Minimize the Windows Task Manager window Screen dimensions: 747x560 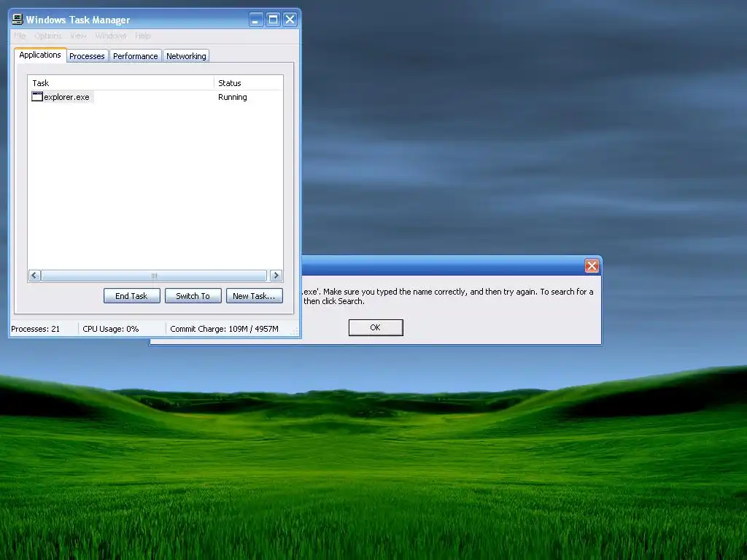tap(256, 20)
